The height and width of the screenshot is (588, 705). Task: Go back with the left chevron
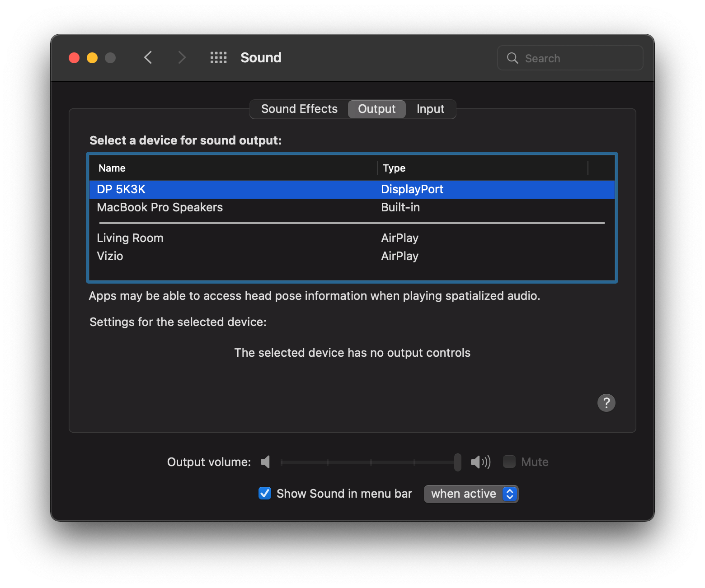[x=148, y=57]
